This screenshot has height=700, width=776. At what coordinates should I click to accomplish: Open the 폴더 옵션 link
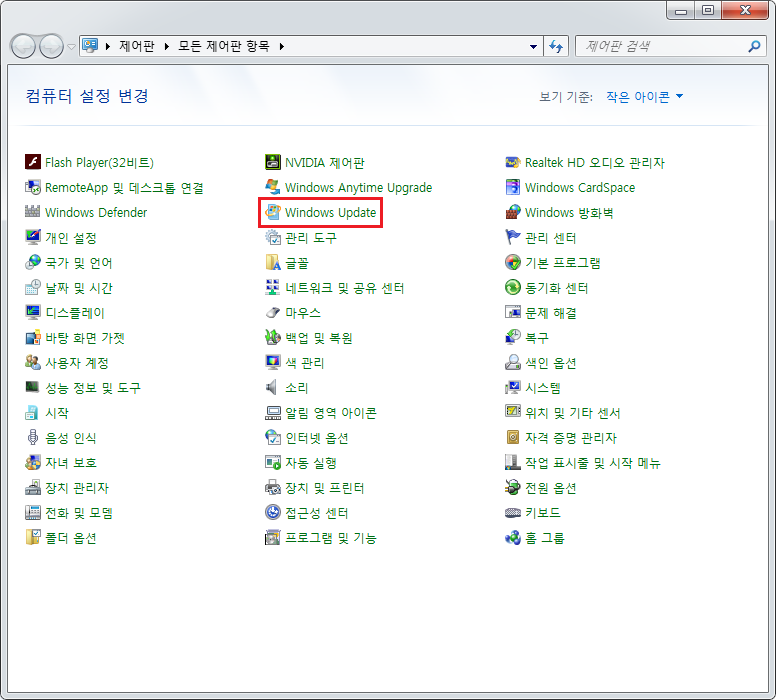click(x=70, y=538)
